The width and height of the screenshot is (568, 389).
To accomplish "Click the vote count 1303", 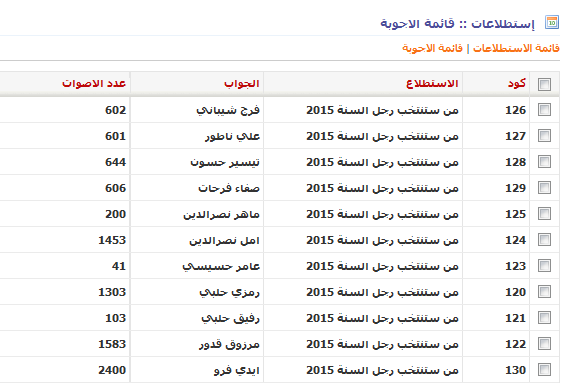I will click(x=112, y=292).
